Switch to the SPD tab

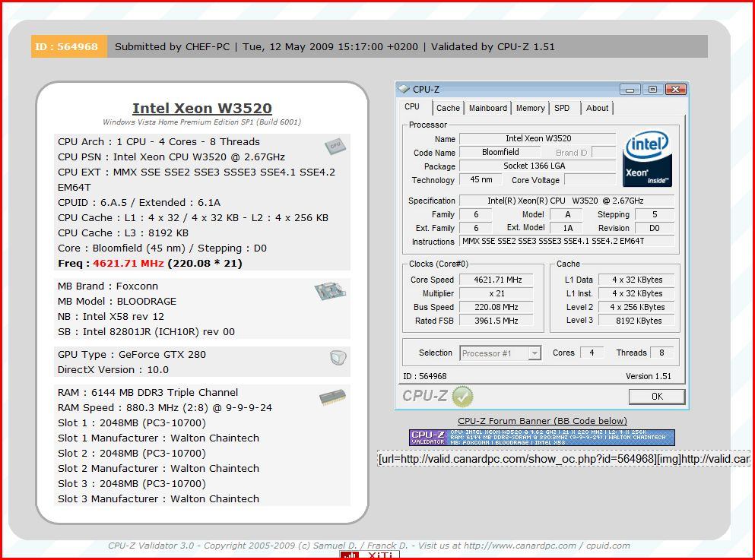(562, 108)
